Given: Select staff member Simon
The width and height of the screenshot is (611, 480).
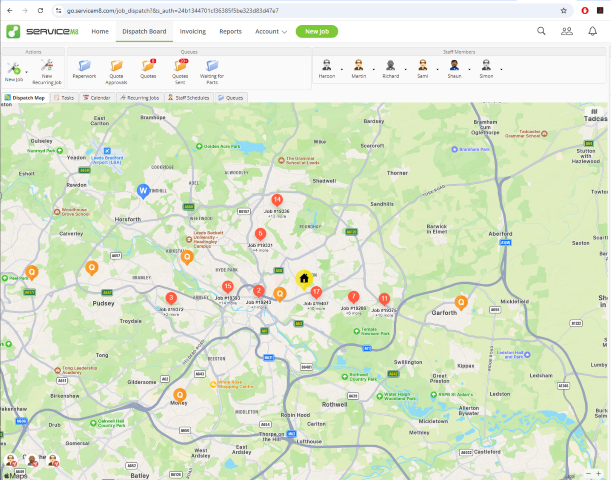Looking at the screenshot, I should [486, 69].
